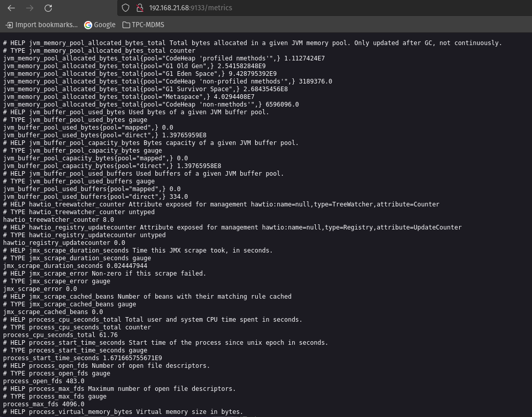Reload the metrics page
Image resolution: width=532 pixels, height=417 pixels.
point(48,8)
